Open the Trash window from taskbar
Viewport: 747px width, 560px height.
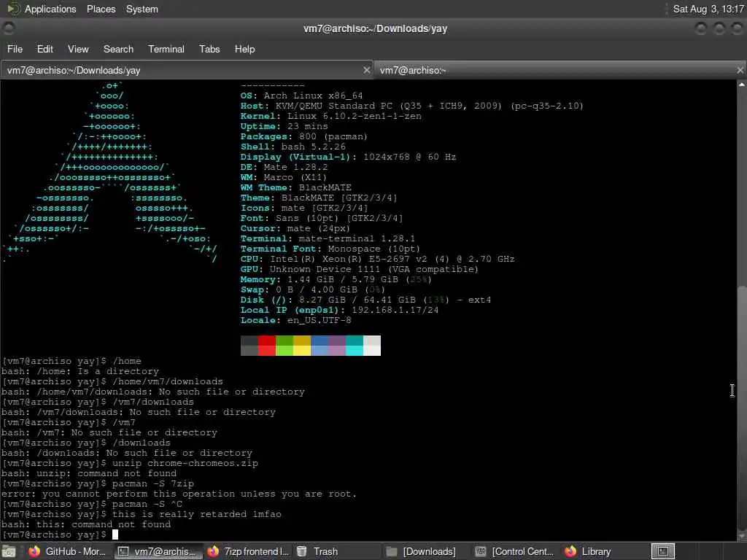point(337,551)
